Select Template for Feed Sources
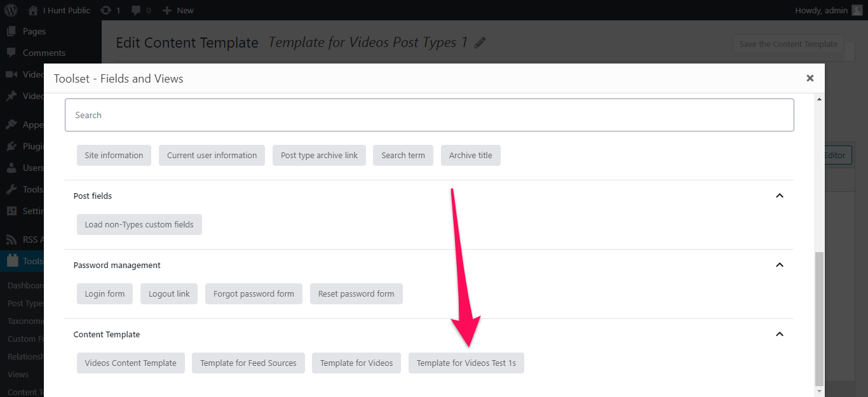Viewport: 868px width, 397px height. pos(248,363)
